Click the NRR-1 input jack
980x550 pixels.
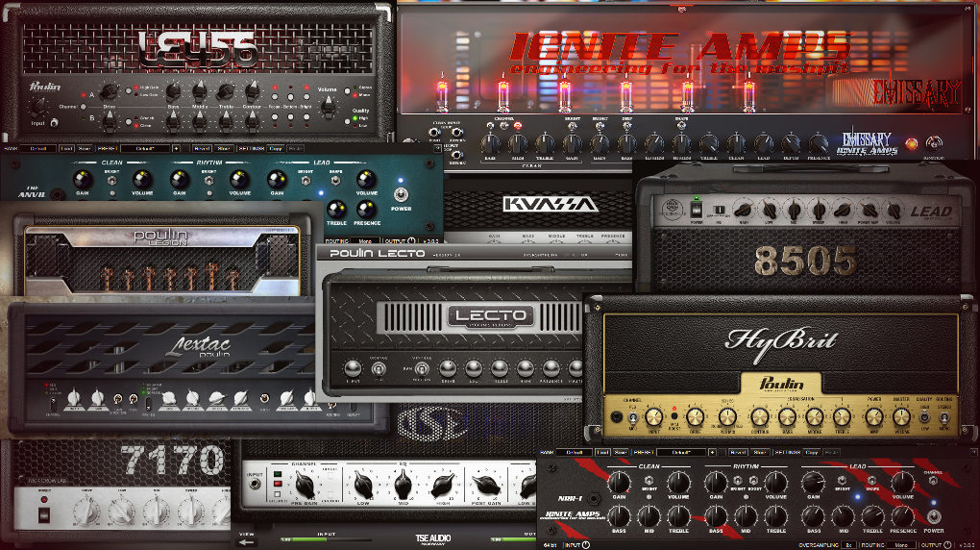click(593, 499)
